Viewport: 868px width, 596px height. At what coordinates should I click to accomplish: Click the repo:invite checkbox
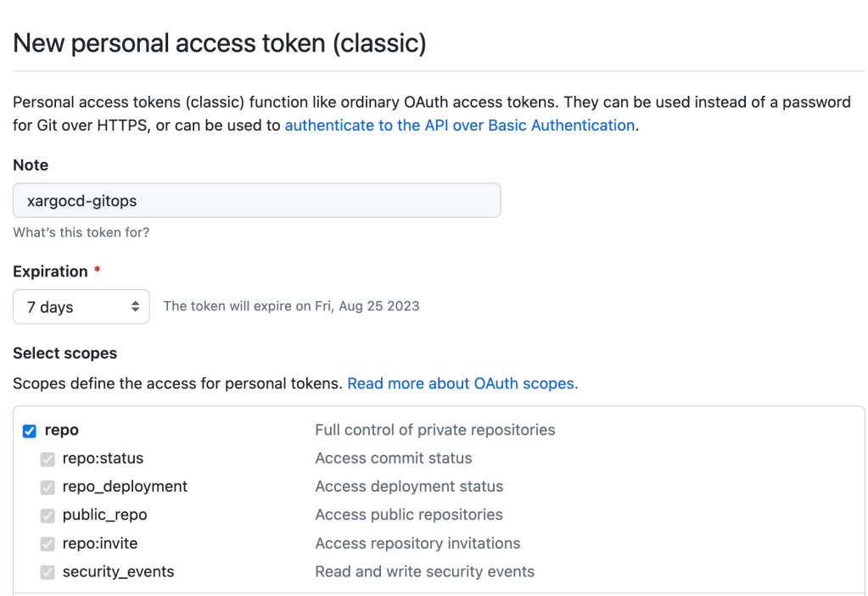[x=48, y=543]
